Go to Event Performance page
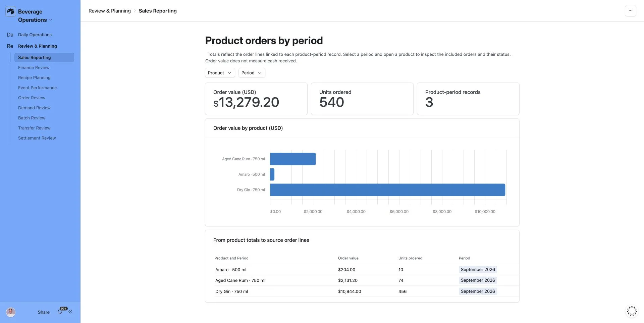This screenshot has height=323, width=644. 37,88
